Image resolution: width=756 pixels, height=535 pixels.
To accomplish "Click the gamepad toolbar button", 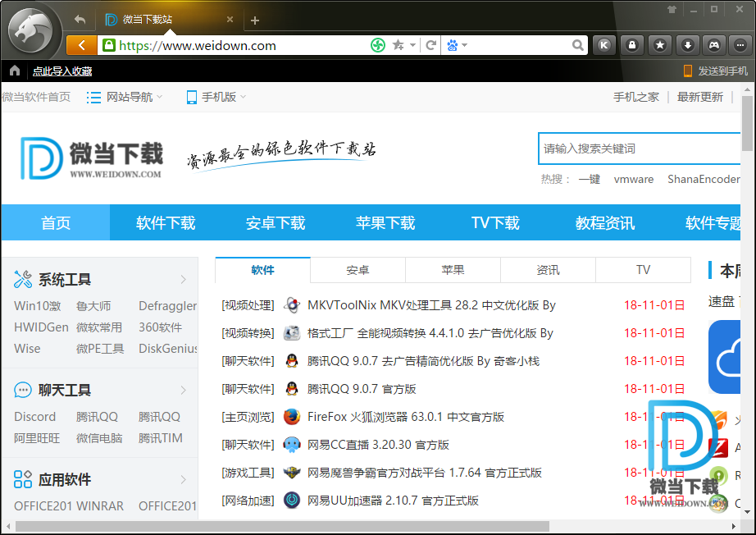I will click(x=714, y=45).
